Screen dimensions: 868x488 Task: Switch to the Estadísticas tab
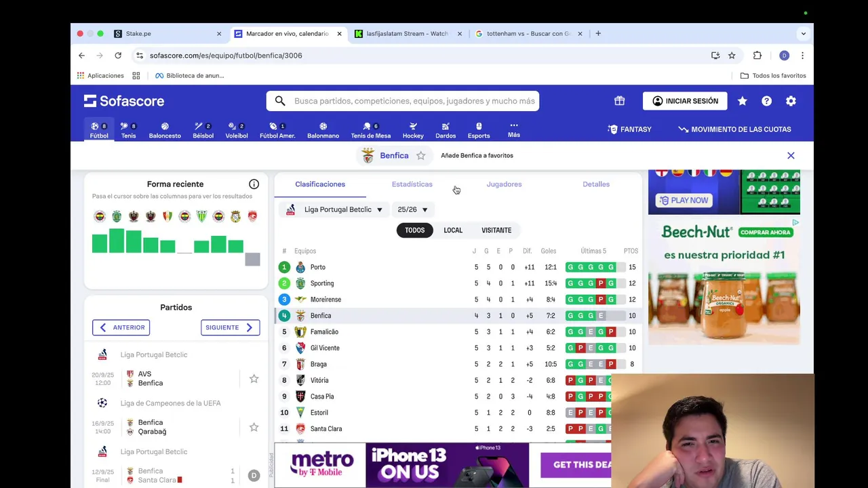(x=412, y=184)
